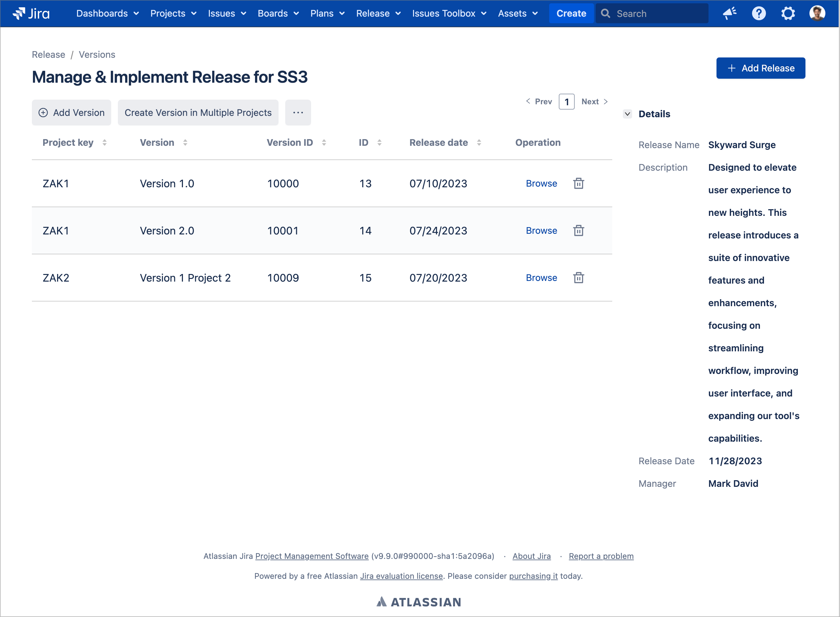Delete Version 1.0 with trash icon
Image resolution: width=840 pixels, height=617 pixels.
click(x=578, y=183)
